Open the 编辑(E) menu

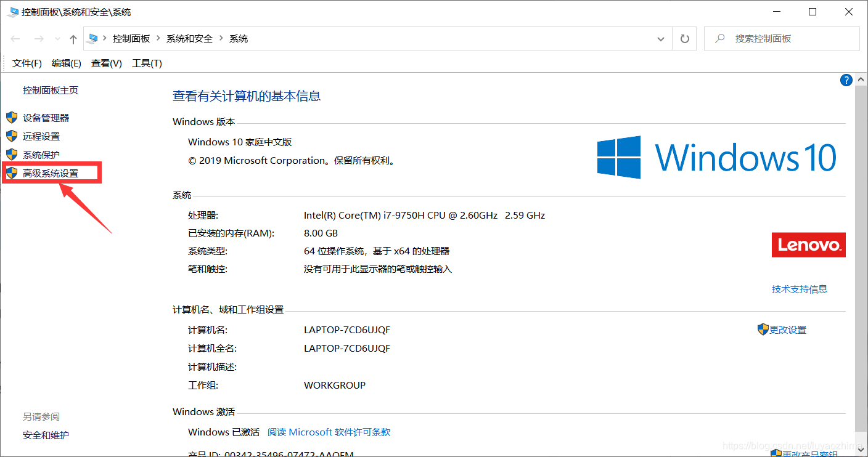click(x=67, y=63)
